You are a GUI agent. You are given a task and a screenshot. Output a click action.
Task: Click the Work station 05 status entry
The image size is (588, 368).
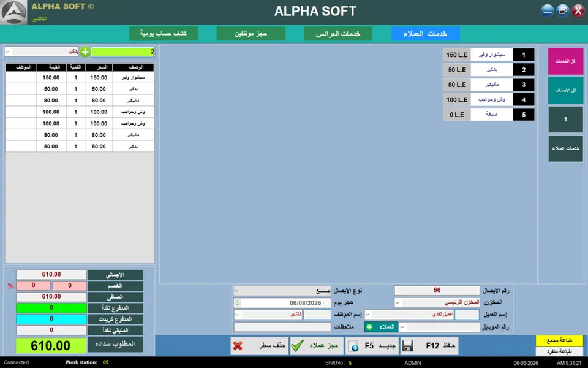coord(87,362)
